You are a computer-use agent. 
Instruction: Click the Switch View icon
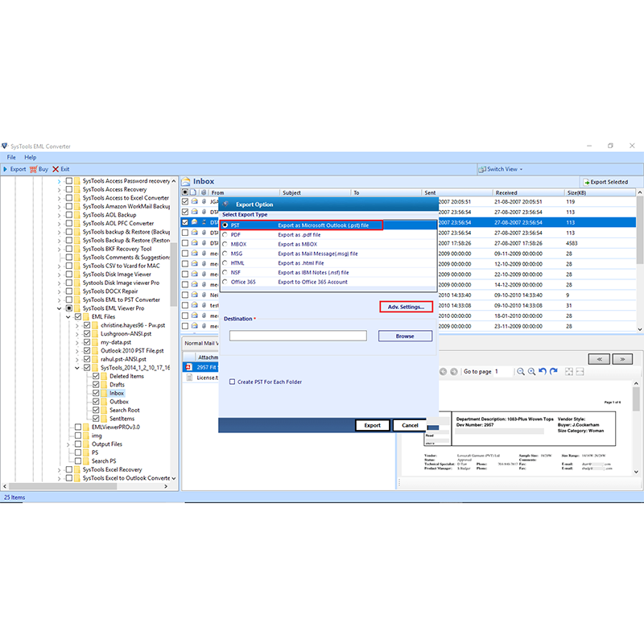coord(482,169)
